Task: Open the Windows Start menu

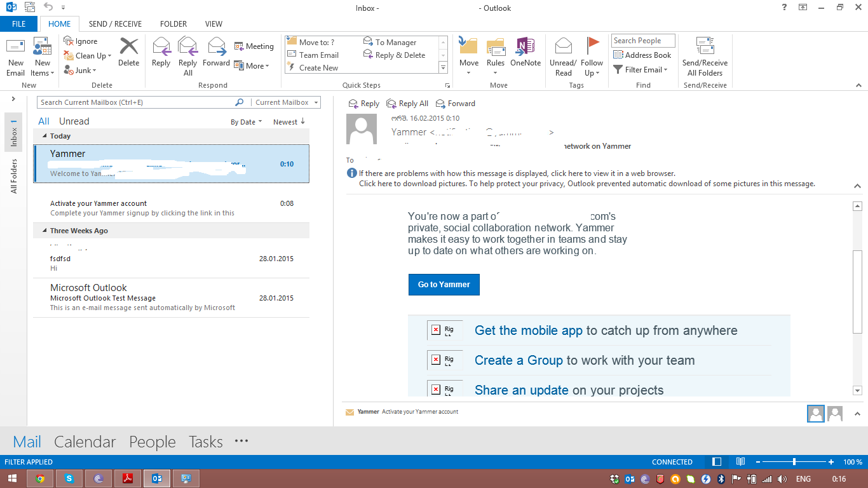Action: [x=12, y=478]
